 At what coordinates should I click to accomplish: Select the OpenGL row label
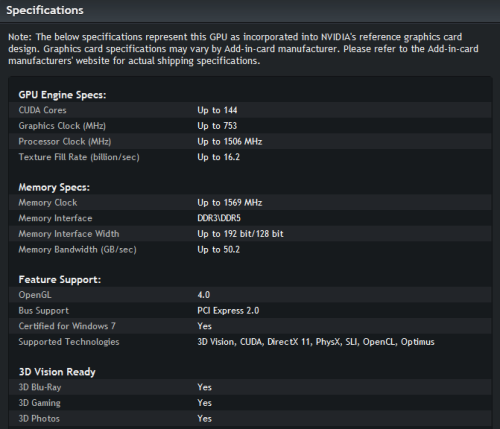point(35,295)
